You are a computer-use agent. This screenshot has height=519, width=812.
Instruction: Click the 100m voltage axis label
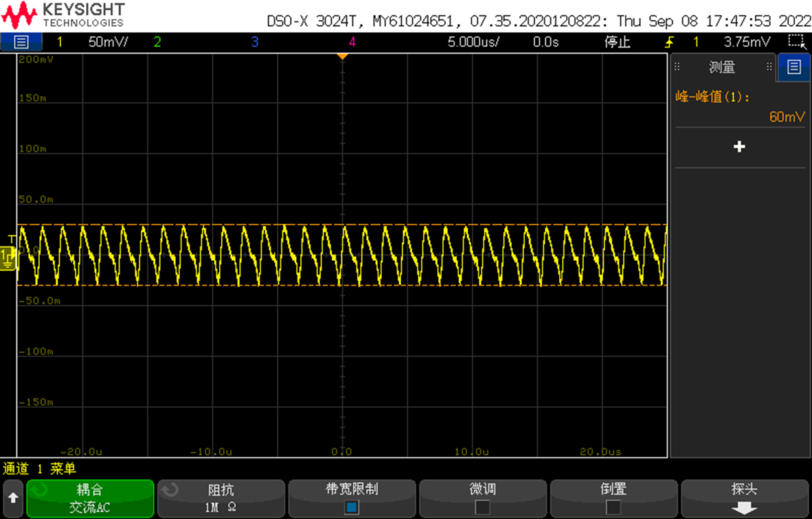click(x=32, y=149)
